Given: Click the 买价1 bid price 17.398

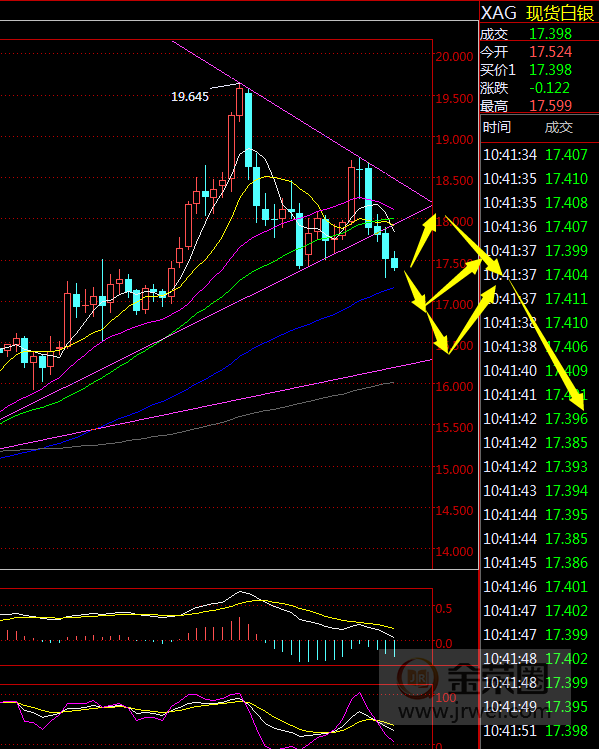Looking at the screenshot, I should (550, 70).
